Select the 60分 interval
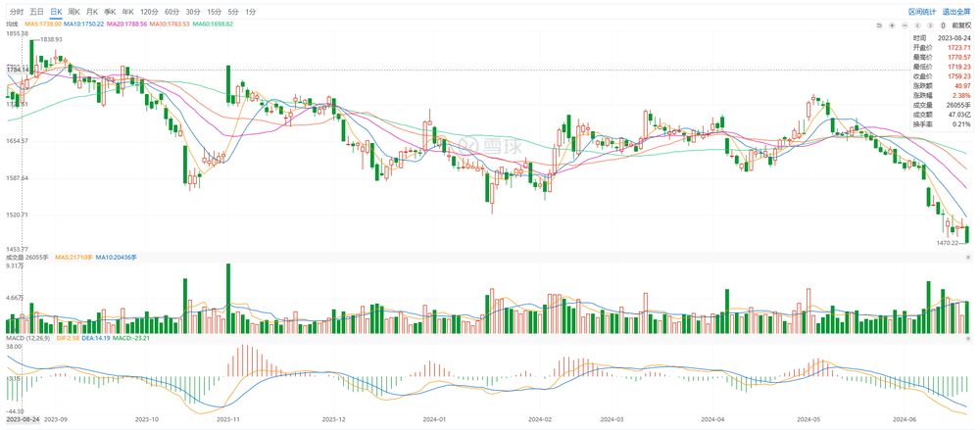The width and height of the screenshot is (980, 430). (x=171, y=11)
